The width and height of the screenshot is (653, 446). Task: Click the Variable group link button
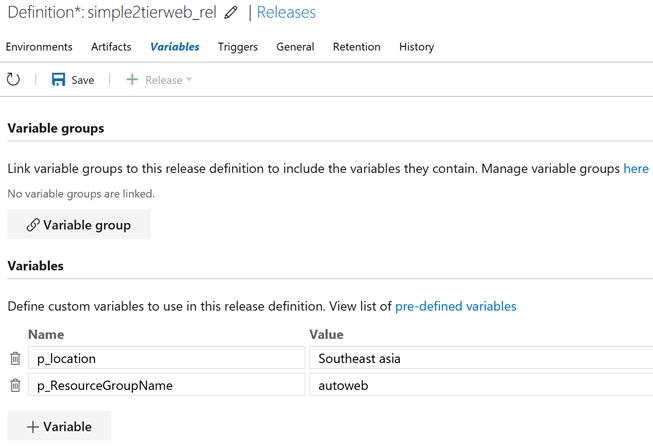click(x=79, y=225)
